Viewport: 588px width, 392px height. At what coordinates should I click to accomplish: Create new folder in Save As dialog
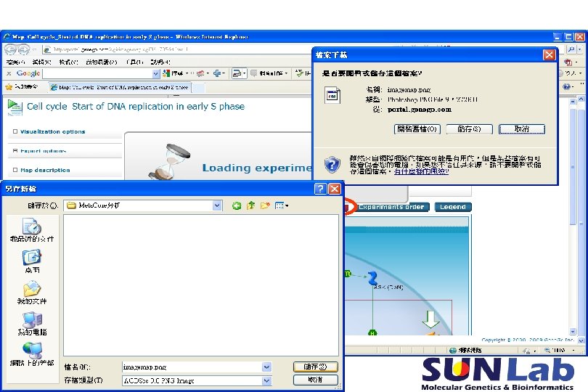click(x=265, y=205)
